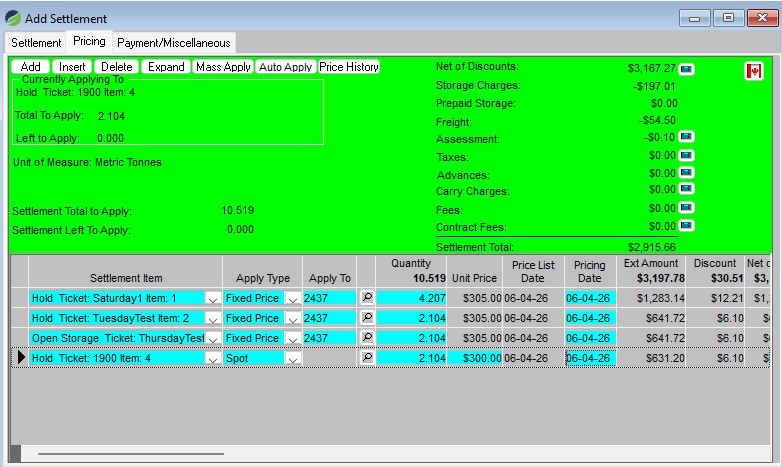Image resolution: width=782 pixels, height=467 pixels.
Task: Click Apply To field in TuesdayTest row
Action: point(329,318)
